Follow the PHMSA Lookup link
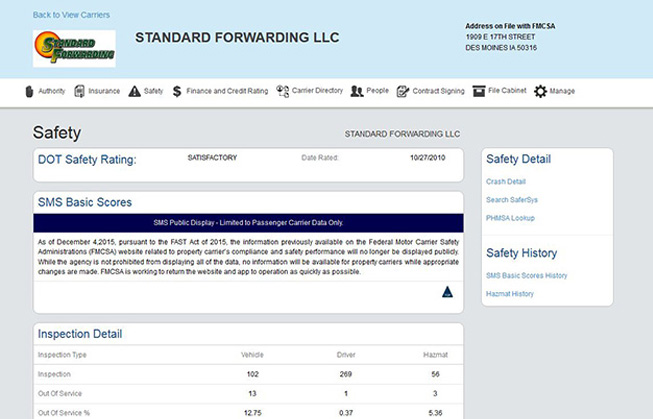 511,218
